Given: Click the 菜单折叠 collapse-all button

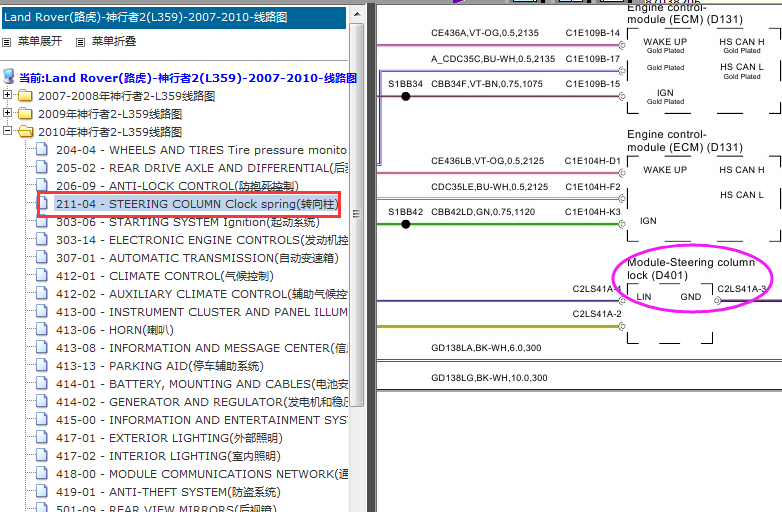Looking at the screenshot, I should [x=114, y=41].
